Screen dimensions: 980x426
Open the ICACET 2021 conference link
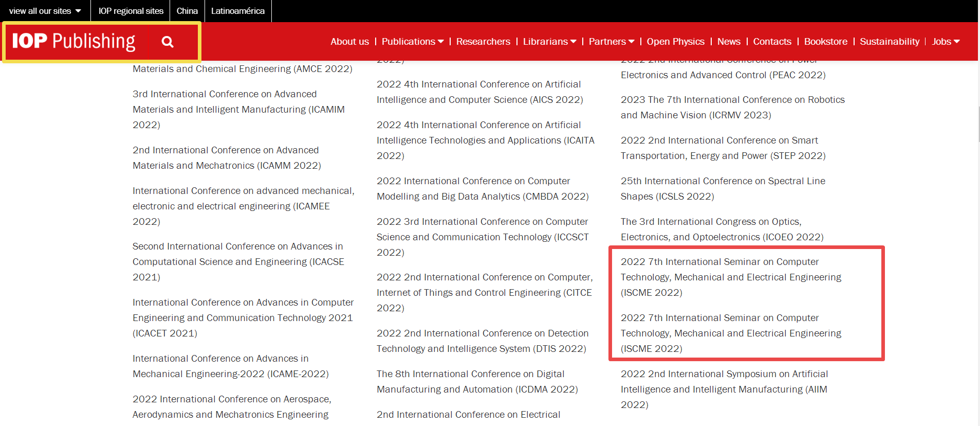coord(243,318)
